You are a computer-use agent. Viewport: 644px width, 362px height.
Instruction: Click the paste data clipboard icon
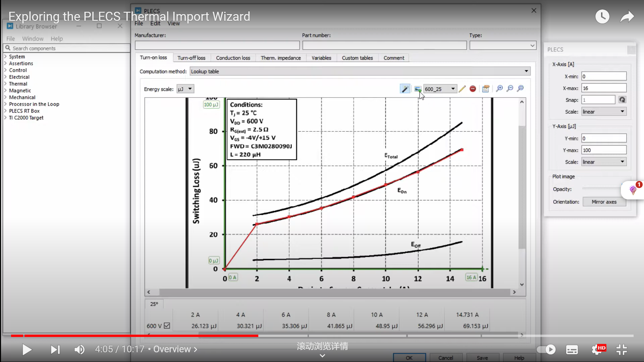pos(485,89)
